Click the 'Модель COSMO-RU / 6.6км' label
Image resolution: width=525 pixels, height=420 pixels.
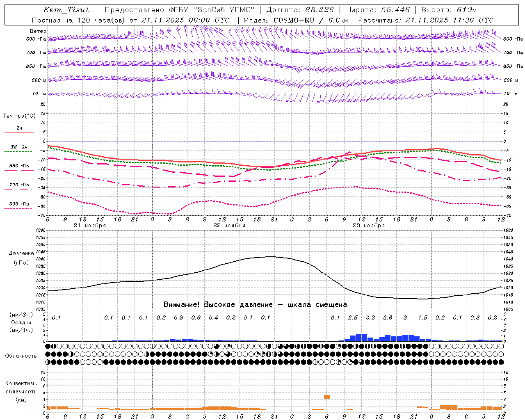(x=296, y=20)
